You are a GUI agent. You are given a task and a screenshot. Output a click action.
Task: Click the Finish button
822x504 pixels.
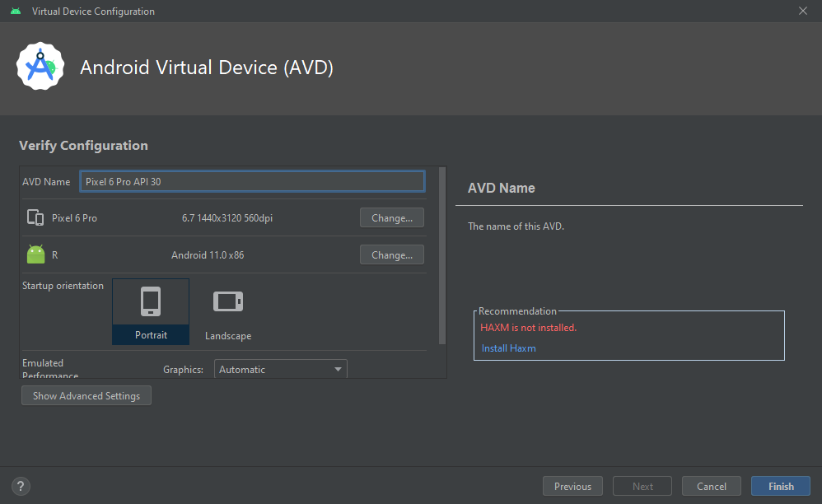(781, 486)
